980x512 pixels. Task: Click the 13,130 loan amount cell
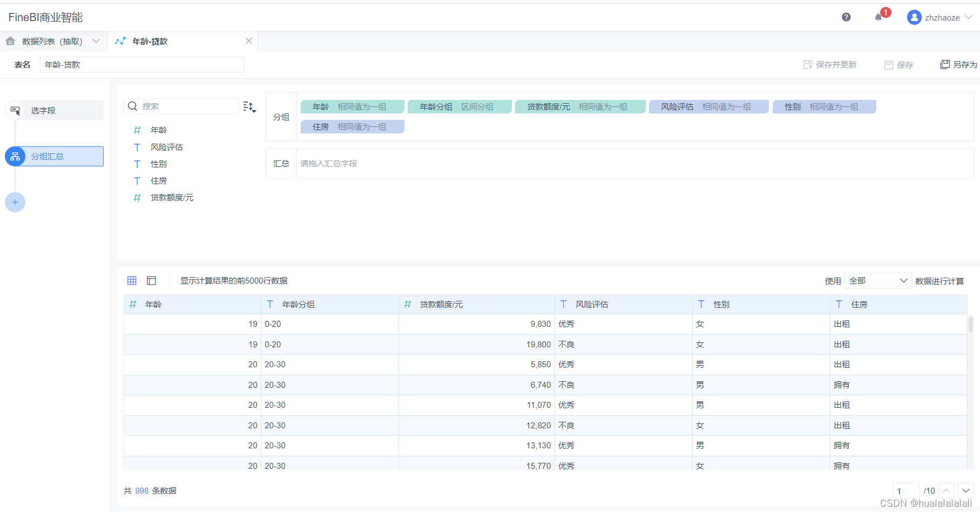tap(477, 446)
